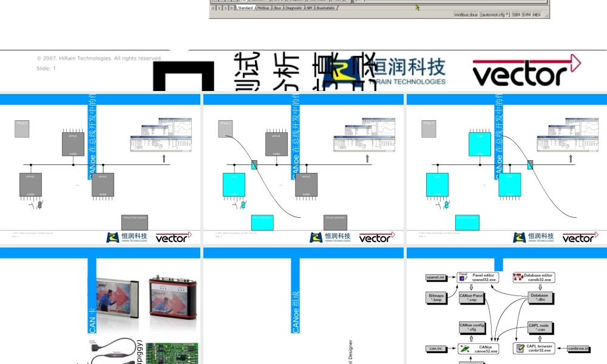This screenshot has height=364, width=607.
Task: Click the SYM status bar indicator
Action: tap(526, 15)
